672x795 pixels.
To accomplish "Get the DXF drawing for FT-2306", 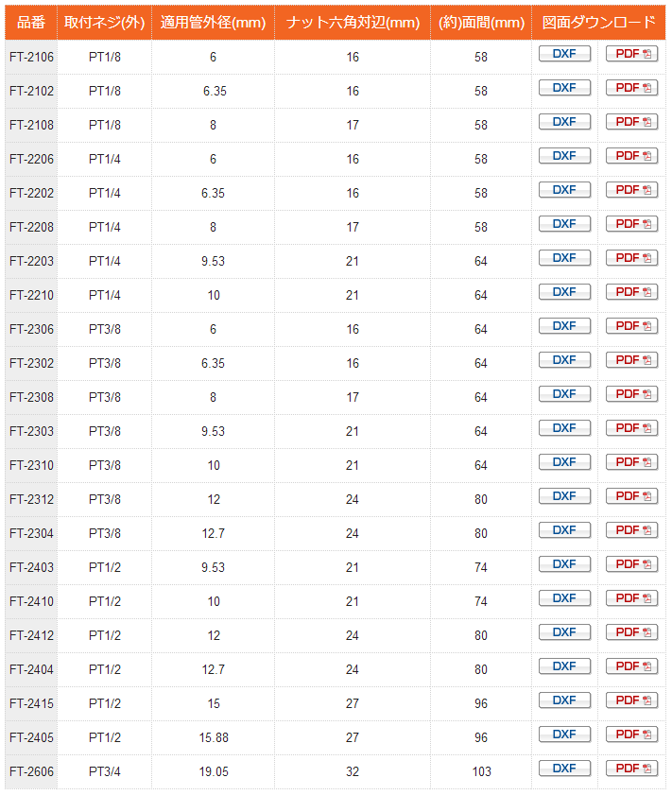I will point(564,326).
